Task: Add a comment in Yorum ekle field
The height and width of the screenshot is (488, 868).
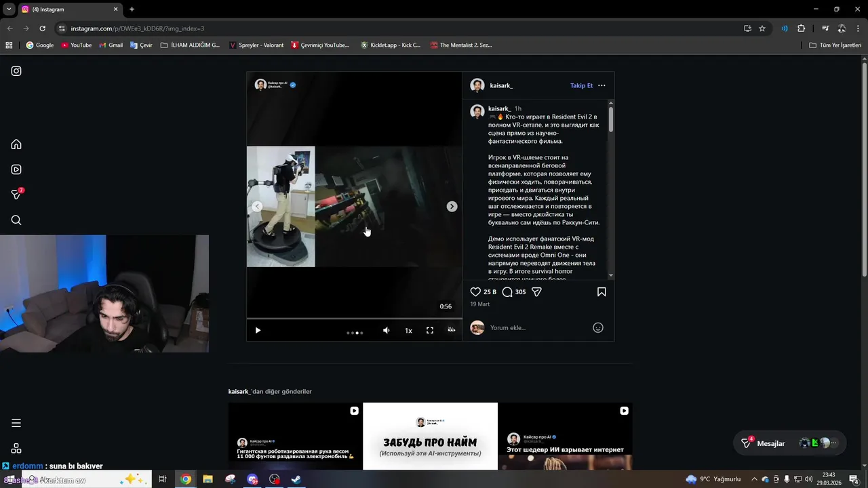Action: pyautogui.click(x=539, y=327)
